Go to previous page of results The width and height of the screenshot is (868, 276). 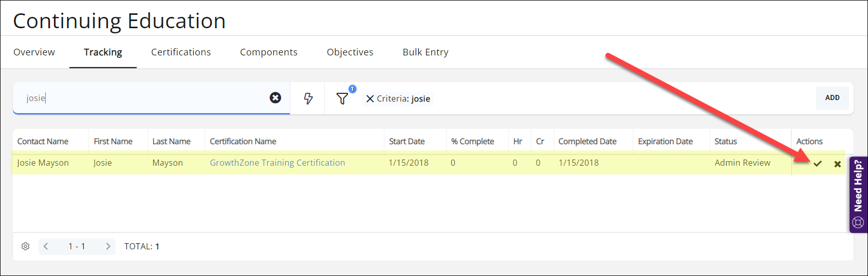coord(46,246)
